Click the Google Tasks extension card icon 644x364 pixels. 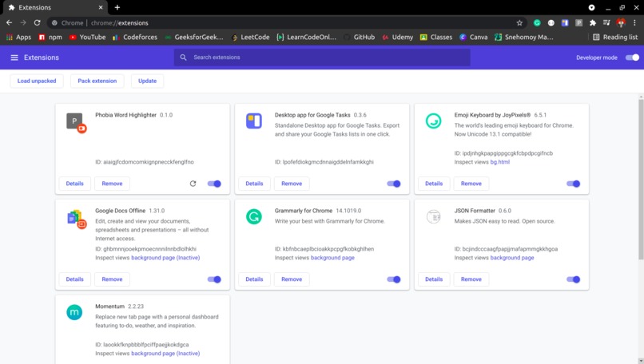coord(254,121)
